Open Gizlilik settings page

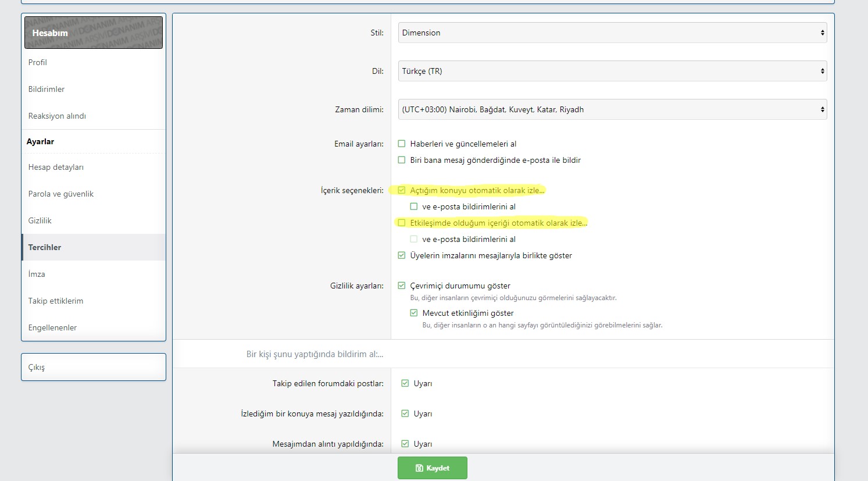tap(94, 220)
